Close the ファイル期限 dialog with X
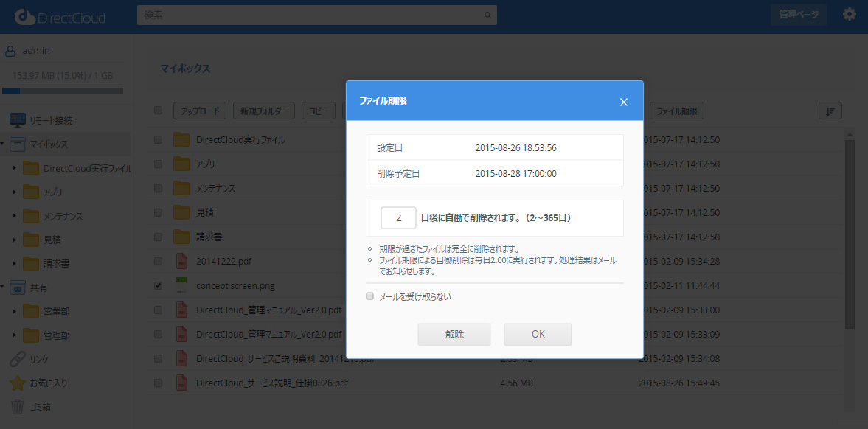 tap(623, 102)
